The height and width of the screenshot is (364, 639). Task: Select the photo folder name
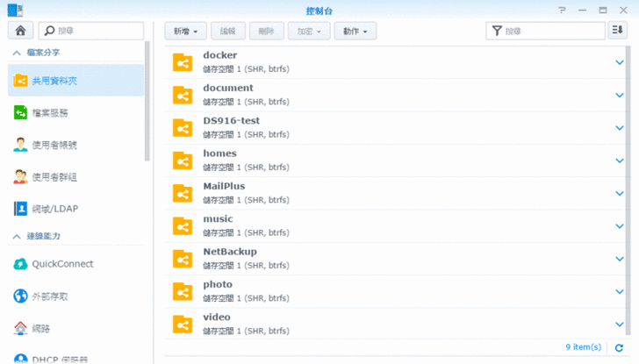click(218, 284)
